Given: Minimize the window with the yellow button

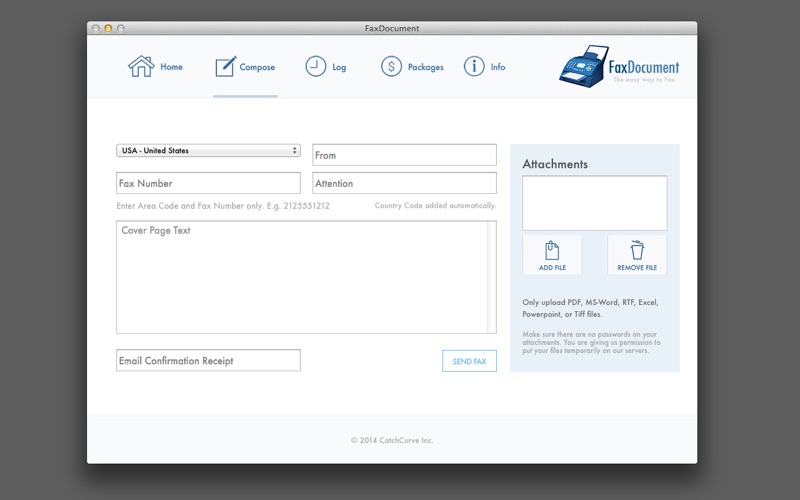Looking at the screenshot, I should click(x=108, y=28).
